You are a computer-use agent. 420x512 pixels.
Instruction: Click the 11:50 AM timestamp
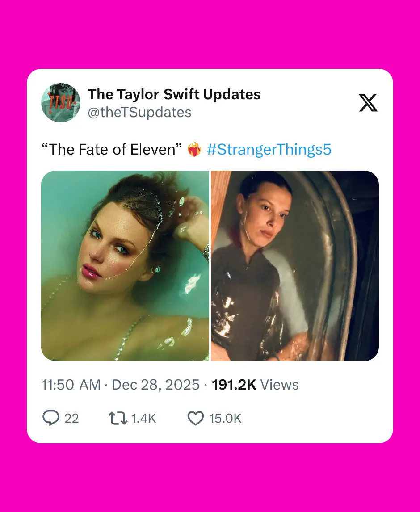(71, 385)
